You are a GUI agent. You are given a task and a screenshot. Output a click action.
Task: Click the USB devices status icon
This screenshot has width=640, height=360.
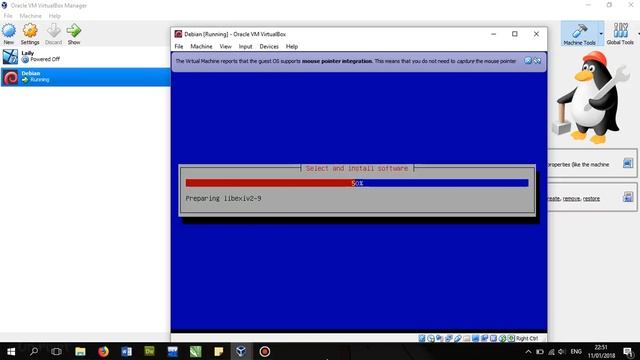pos(458,338)
